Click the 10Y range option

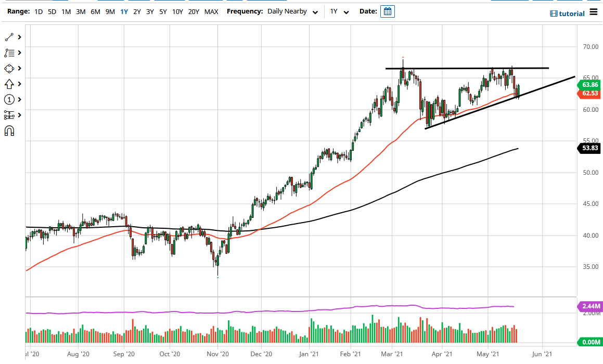(177, 11)
